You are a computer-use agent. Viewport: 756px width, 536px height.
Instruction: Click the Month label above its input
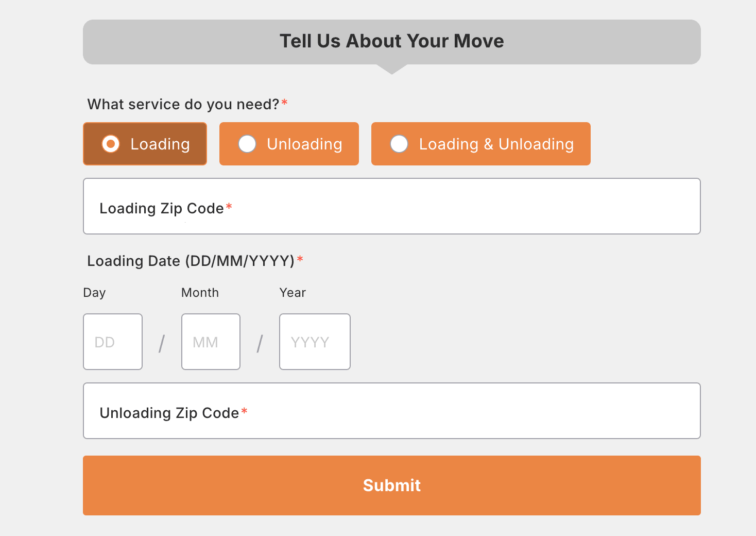(200, 292)
